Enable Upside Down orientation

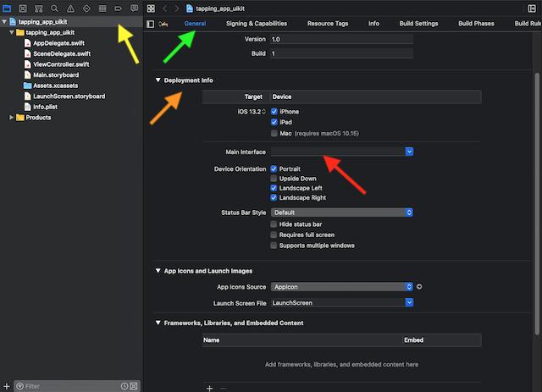coord(274,179)
